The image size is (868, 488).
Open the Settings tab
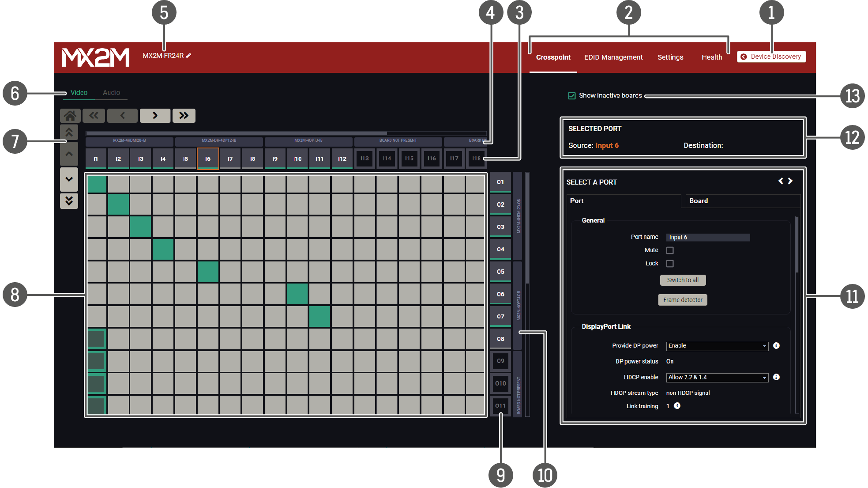point(670,57)
